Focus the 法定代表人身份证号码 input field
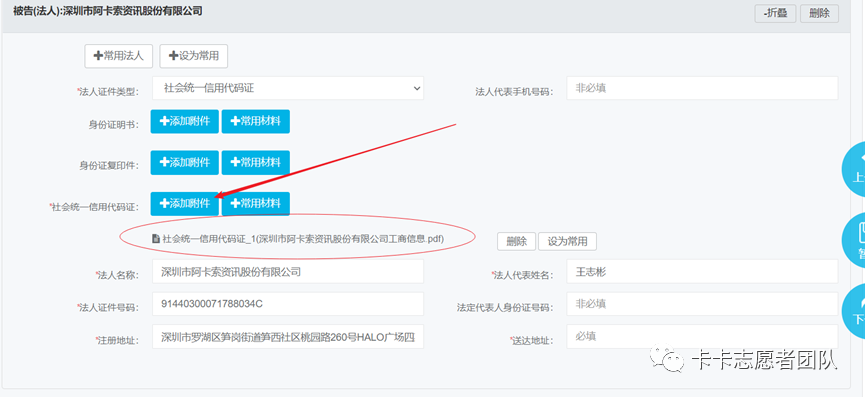865x397 pixels. [x=702, y=304]
